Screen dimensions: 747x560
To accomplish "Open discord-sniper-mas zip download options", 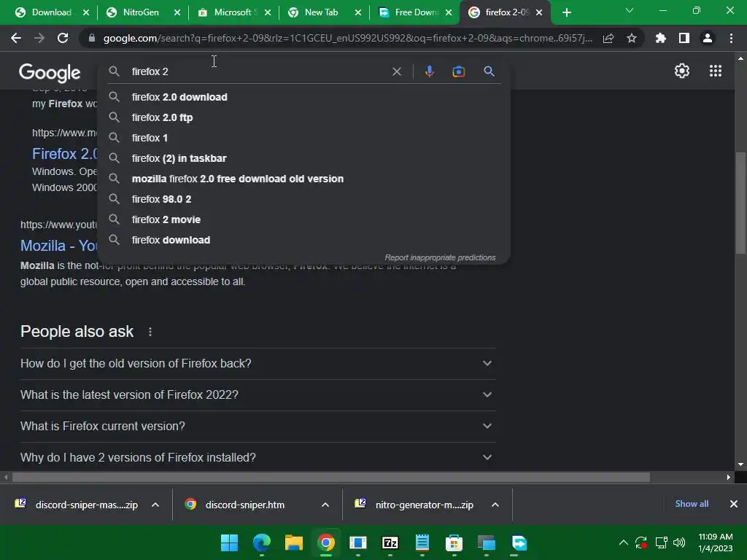I will [x=155, y=505].
